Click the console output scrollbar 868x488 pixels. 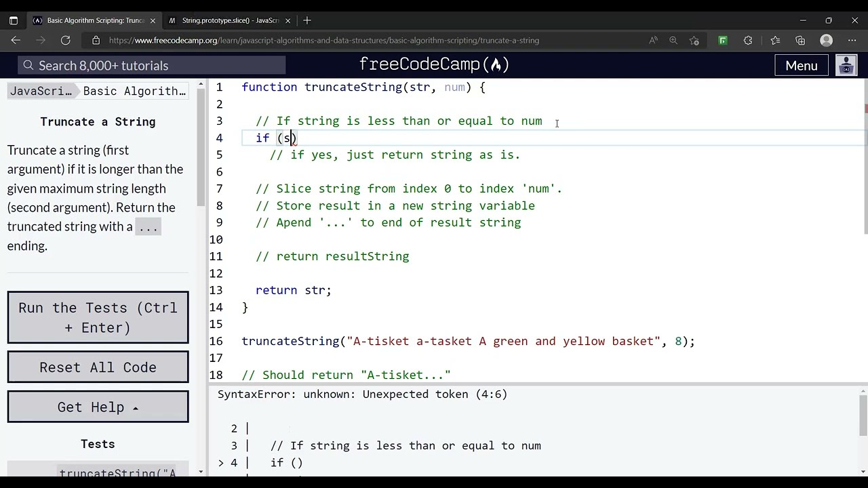pyautogui.click(x=864, y=415)
